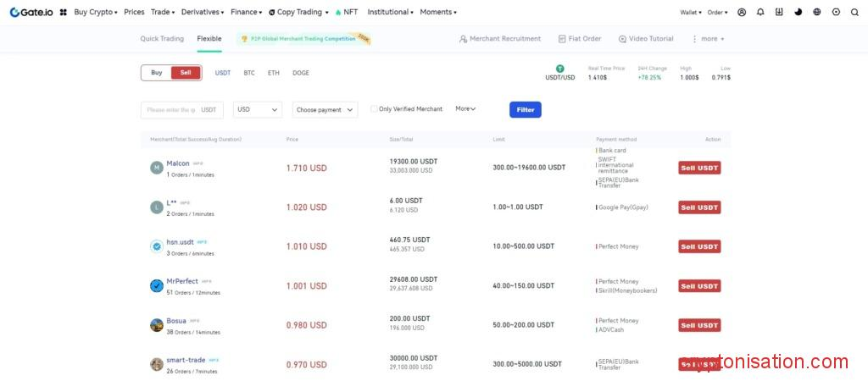Click the search magnifier icon
The width and height of the screenshot is (868, 381).
point(854,13)
